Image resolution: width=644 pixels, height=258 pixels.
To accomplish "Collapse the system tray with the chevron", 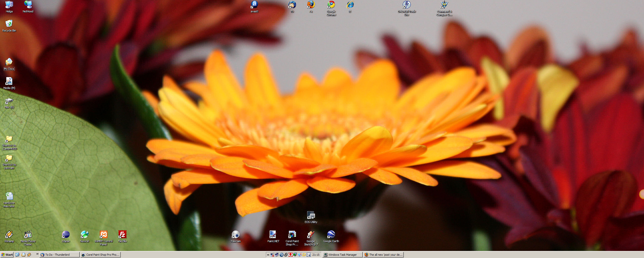I will (268, 255).
